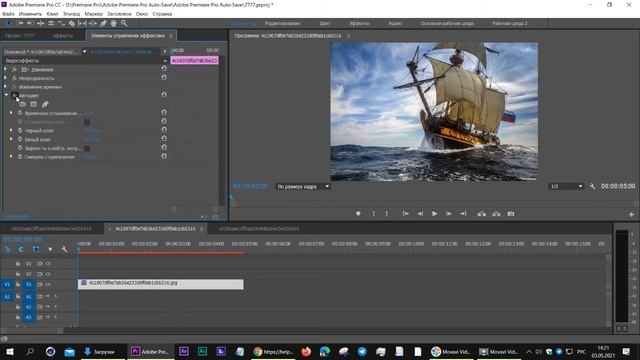Reset the Белый клип parameter
The image size is (640, 360).
164,139
